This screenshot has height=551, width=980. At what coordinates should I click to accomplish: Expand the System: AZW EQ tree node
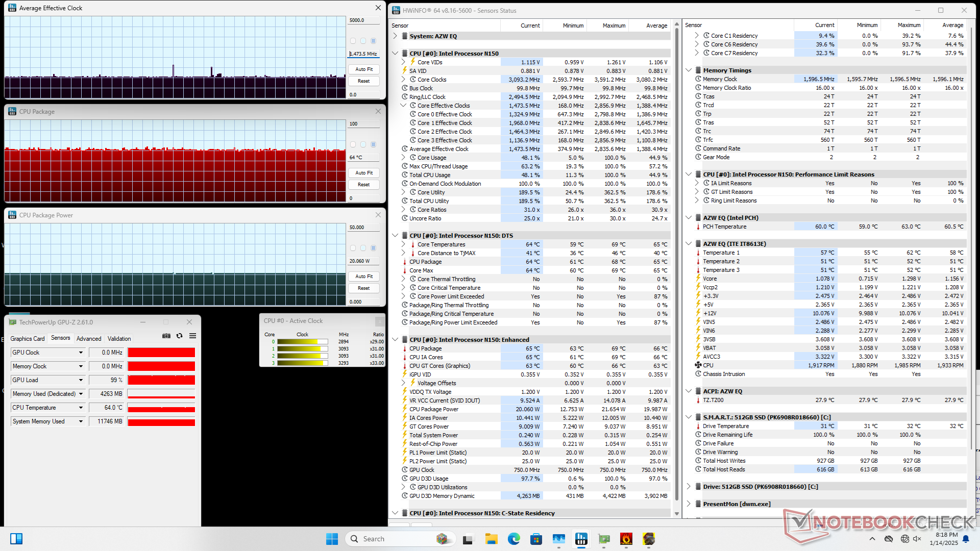click(x=395, y=36)
